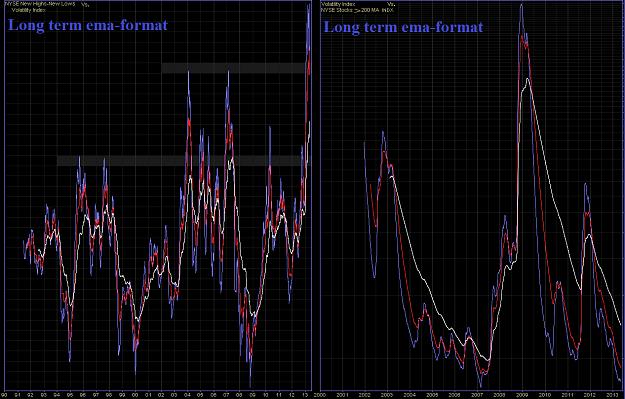This screenshot has width=625, height=399.
Task: Click the '2009' year axis label
Action: pyautogui.click(x=522, y=395)
